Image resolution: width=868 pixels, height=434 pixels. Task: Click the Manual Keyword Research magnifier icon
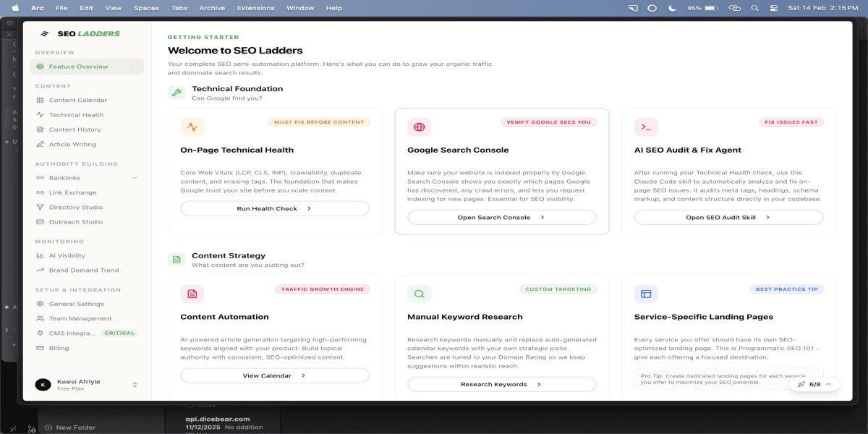tap(419, 294)
